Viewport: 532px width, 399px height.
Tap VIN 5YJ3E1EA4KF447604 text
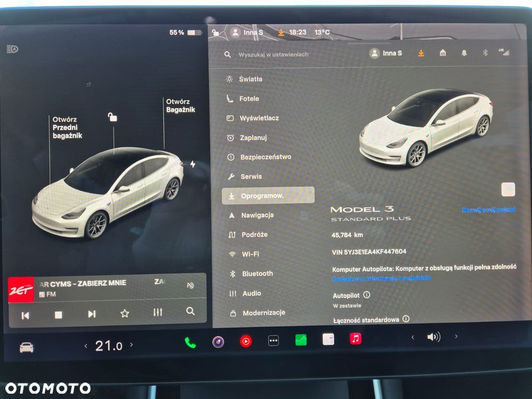pos(369,252)
